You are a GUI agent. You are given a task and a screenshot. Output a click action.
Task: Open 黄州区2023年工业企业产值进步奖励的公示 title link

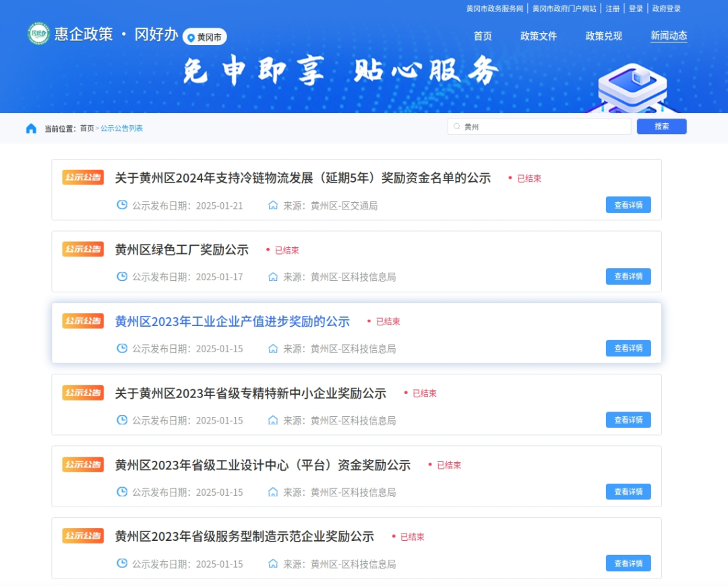pos(233,321)
